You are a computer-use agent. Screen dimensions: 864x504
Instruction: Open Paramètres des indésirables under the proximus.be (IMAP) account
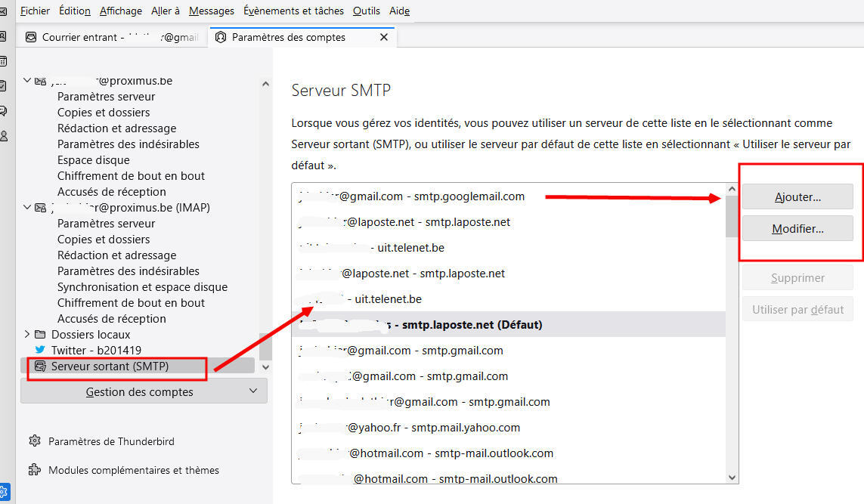pyautogui.click(x=129, y=271)
